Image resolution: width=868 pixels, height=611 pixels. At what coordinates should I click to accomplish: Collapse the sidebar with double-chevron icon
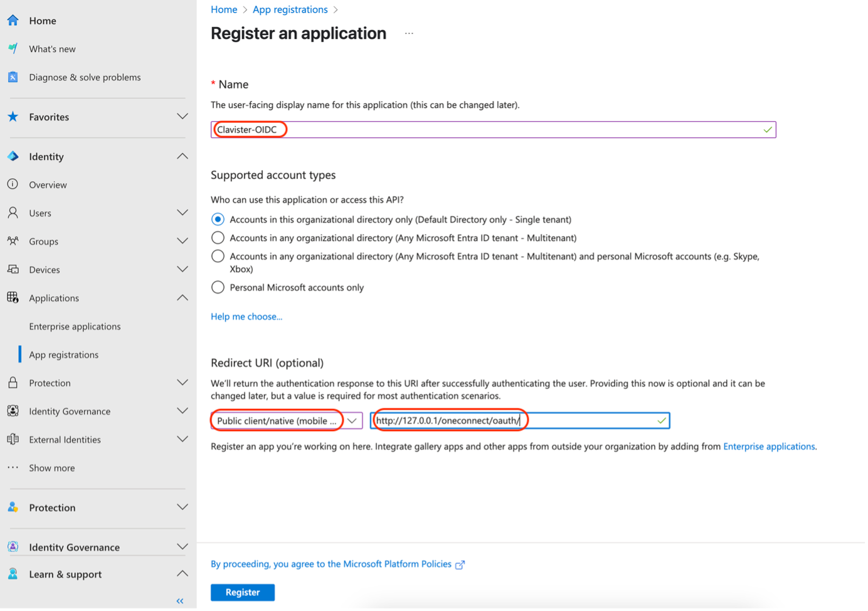point(180,601)
